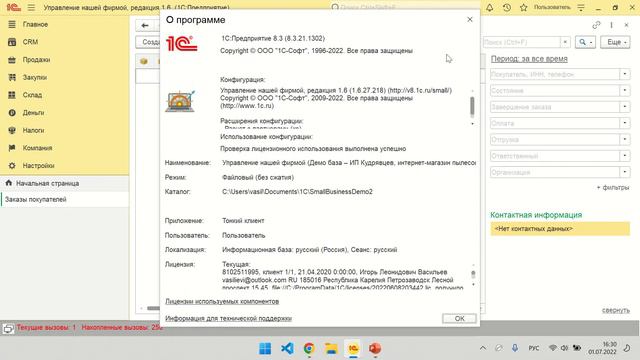Open Visual Studio Code from taskbar
Viewport: 640px width, 360px height.
pyautogui.click(x=287, y=349)
